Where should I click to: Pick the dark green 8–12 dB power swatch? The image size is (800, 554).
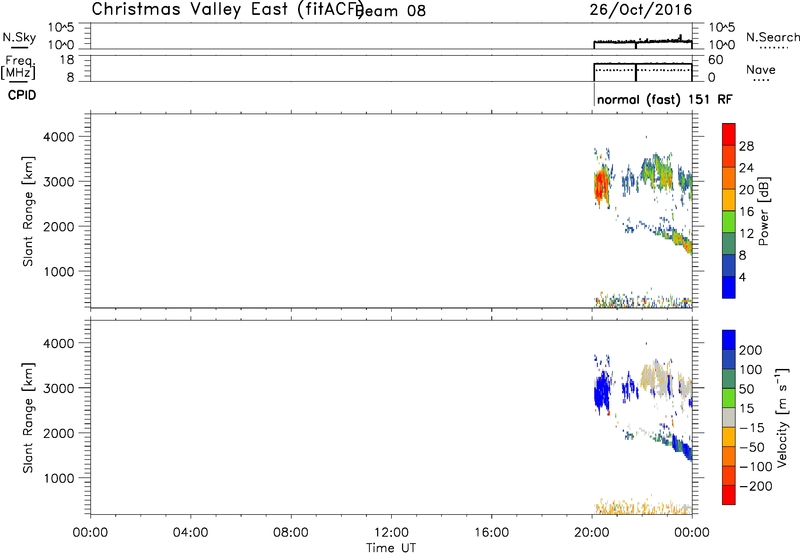click(x=729, y=244)
